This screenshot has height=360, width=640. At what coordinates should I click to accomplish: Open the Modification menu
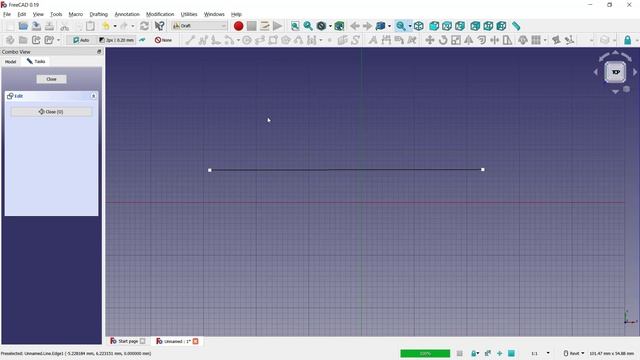pyautogui.click(x=160, y=14)
